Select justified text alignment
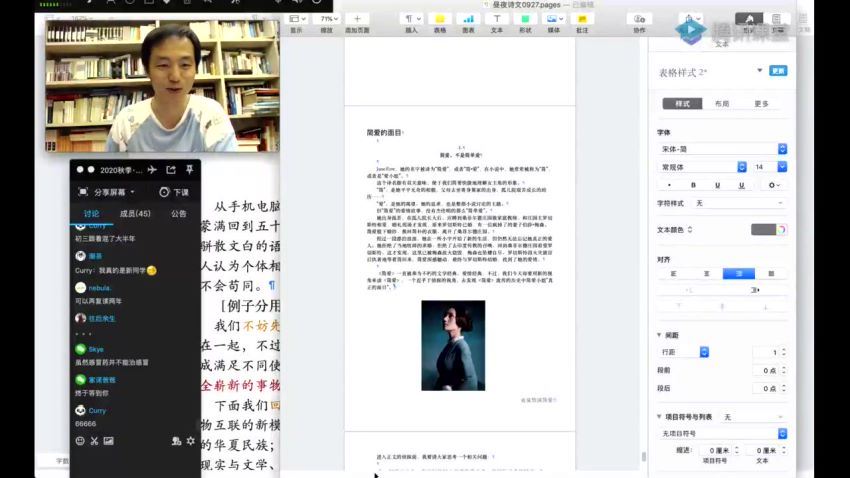This screenshot has height=478, width=850. click(x=771, y=274)
